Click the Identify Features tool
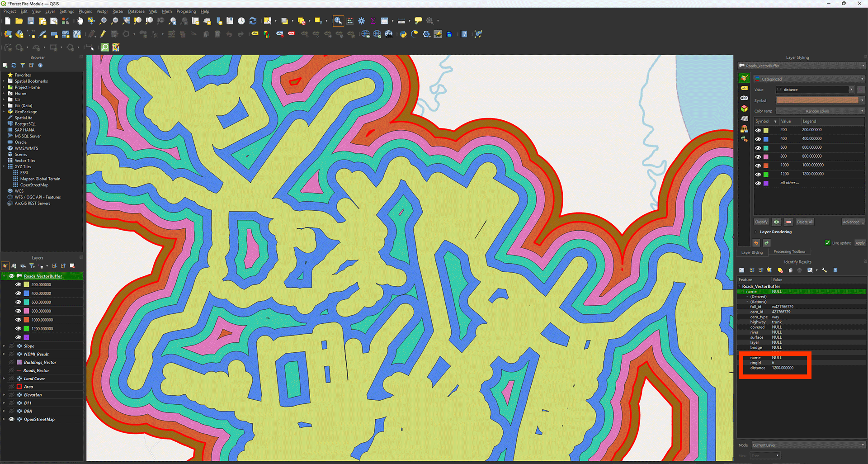The height and width of the screenshot is (464, 868). (338, 21)
